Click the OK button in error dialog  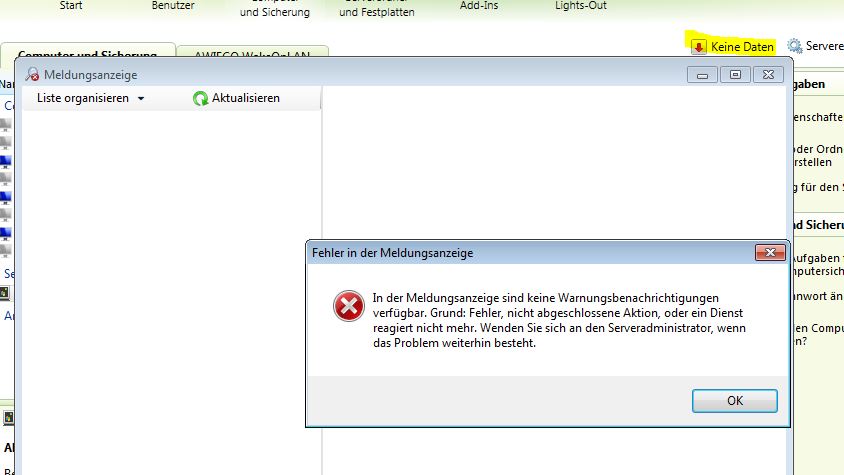(x=734, y=401)
